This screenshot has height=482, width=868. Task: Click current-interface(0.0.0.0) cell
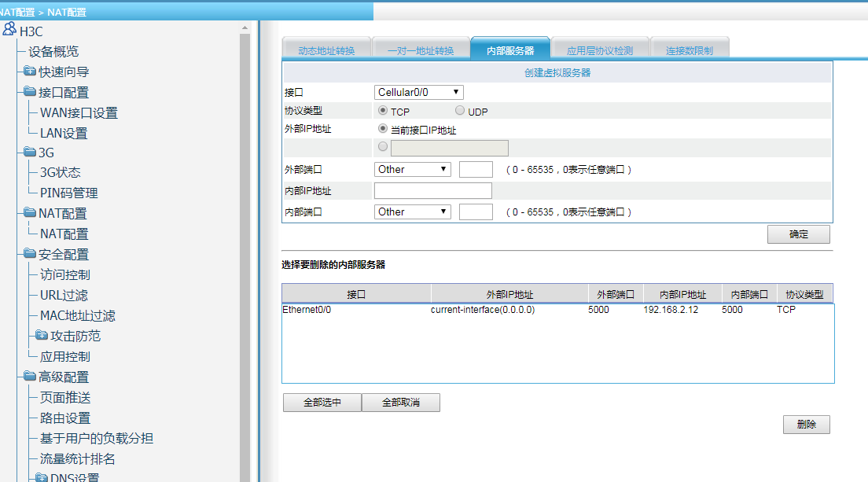point(483,310)
